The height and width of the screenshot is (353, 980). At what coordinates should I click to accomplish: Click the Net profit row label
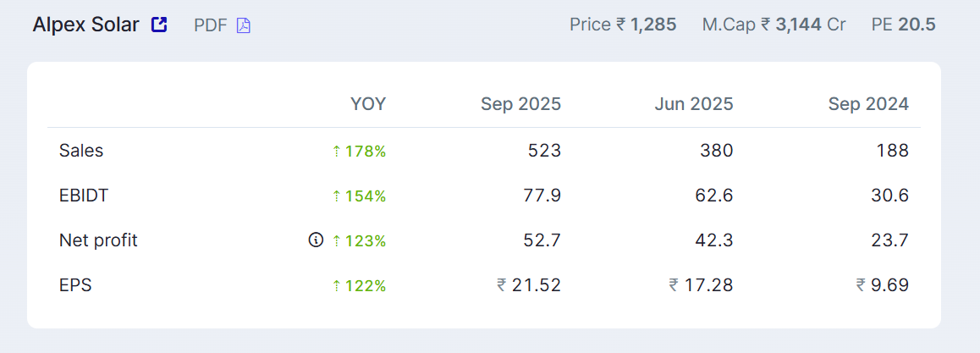pos(98,240)
